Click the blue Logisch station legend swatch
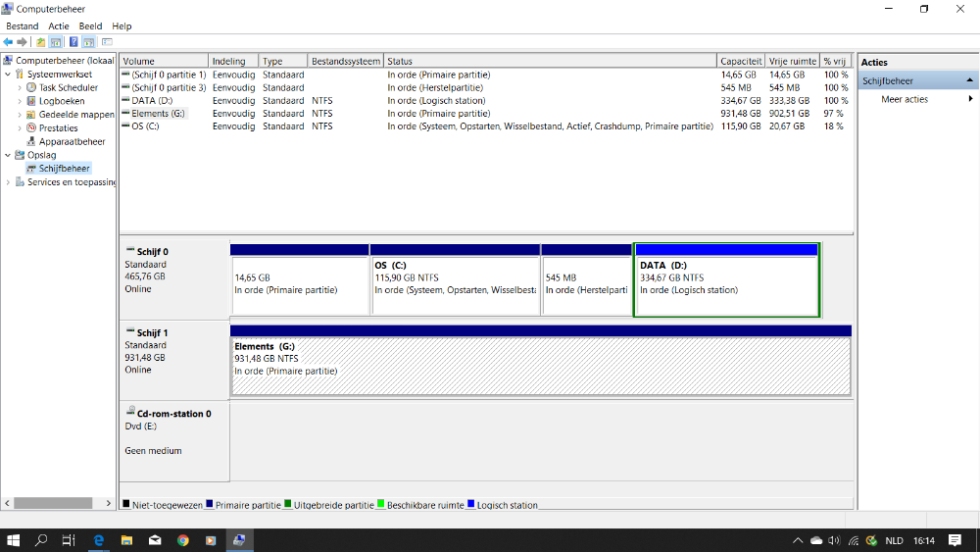980x552 pixels. tap(470, 505)
